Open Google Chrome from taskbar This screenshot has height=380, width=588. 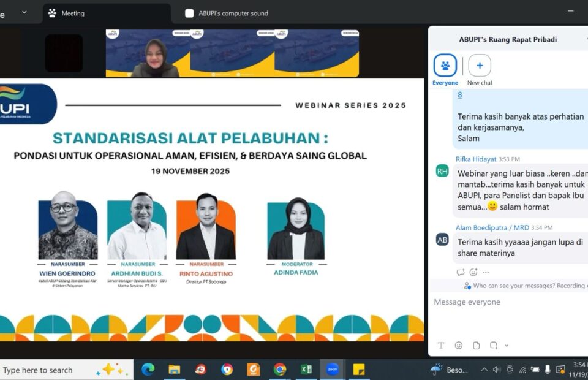pos(279,370)
